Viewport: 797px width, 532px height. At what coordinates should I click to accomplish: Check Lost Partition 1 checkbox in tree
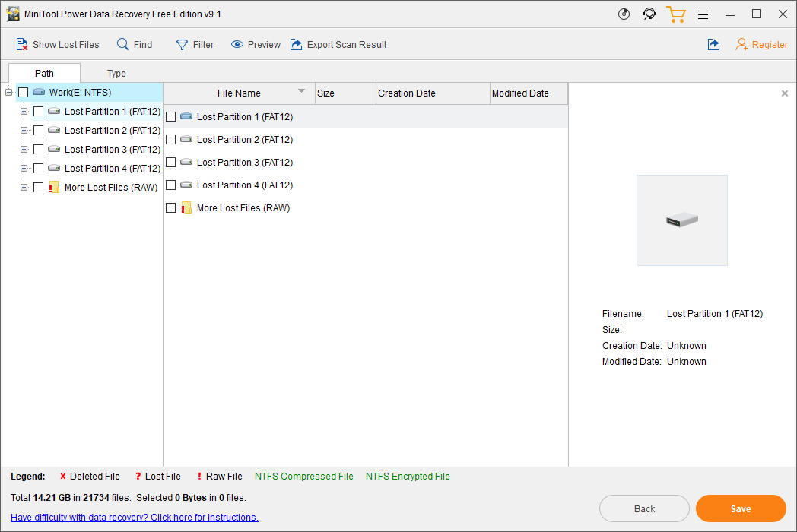point(38,111)
